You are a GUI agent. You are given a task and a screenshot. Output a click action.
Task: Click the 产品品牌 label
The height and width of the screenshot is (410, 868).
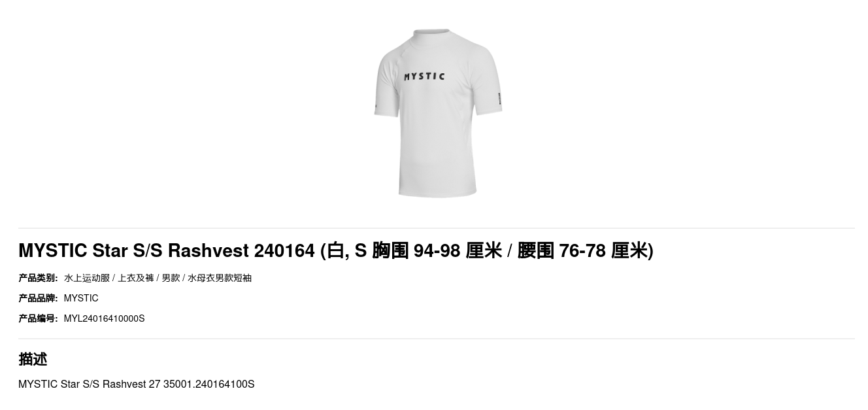click(x=38, y=298)
